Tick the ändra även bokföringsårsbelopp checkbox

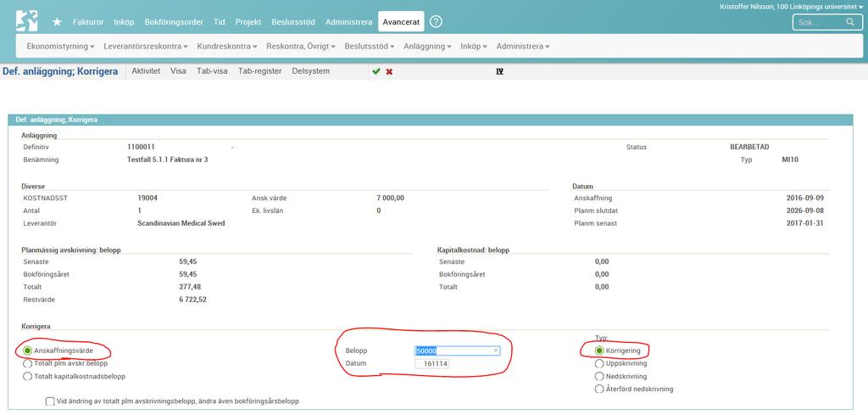pos(50,401)
